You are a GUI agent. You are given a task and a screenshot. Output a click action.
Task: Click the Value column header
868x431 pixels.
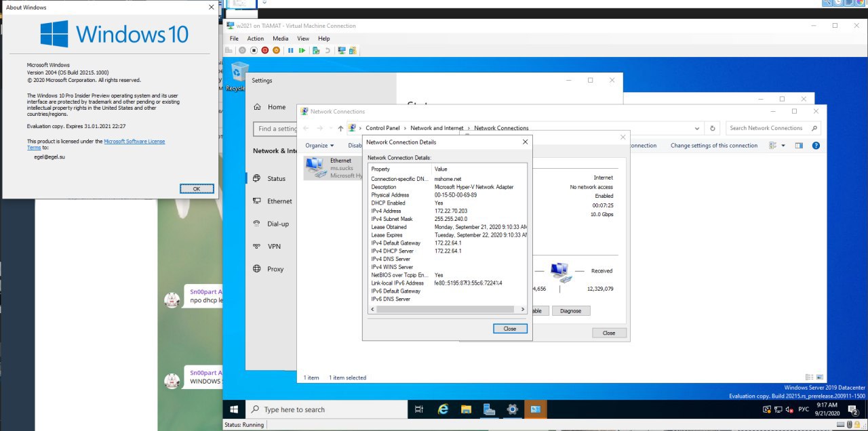(x=480, y=169)
